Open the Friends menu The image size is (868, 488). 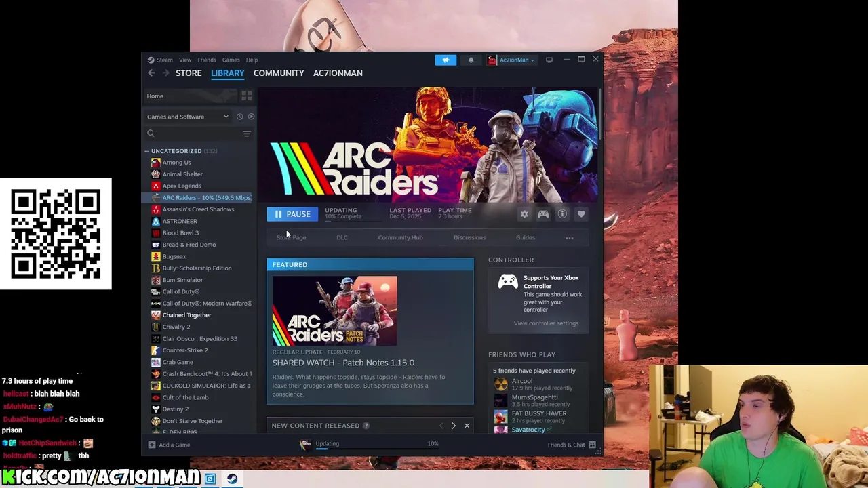pos(206,60)
